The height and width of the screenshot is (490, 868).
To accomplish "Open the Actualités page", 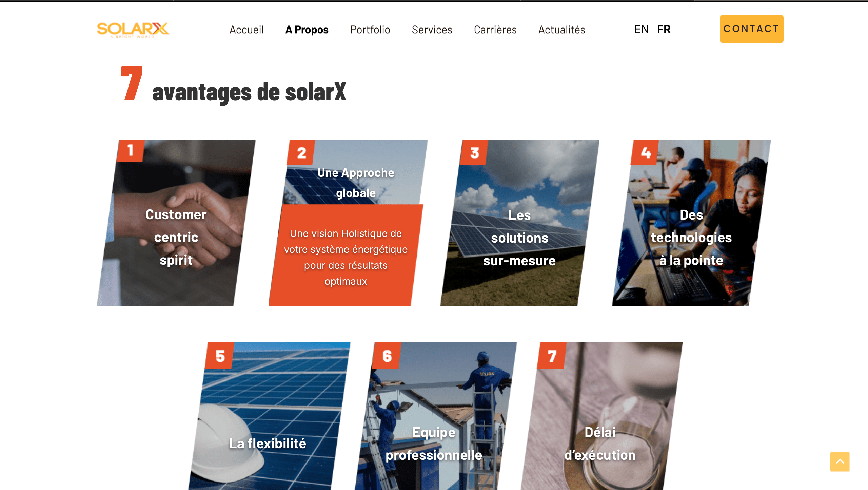I will coord(561,30).
